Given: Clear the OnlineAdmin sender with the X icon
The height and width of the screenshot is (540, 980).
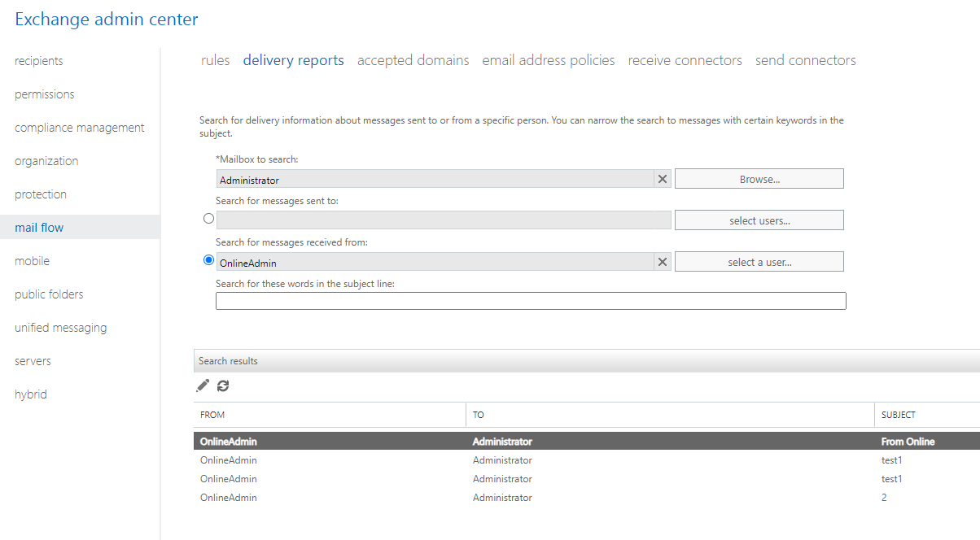Looking at the screenshot, I should pyautogui.click(x=663, y=262).
